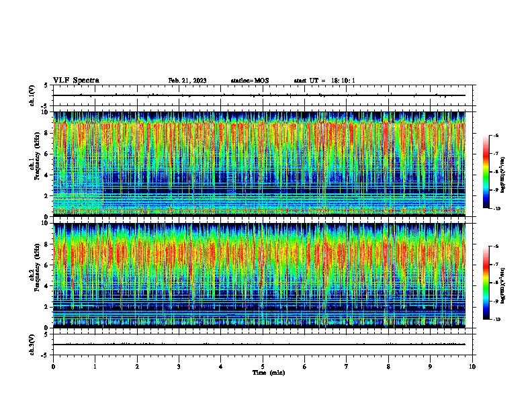Click the 'VLF Spectra' title text
532x411 pixels.
[x=76, y=81]
